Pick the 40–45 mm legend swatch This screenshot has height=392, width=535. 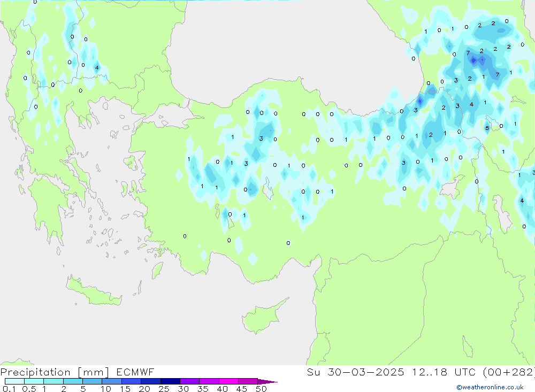tap(228, 381)
